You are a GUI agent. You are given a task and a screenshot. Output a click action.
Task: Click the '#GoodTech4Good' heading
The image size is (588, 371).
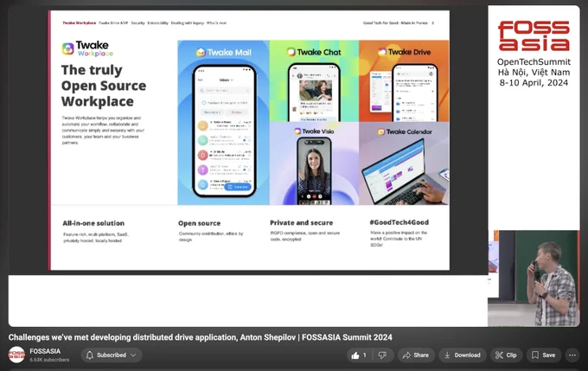[399, 222]
